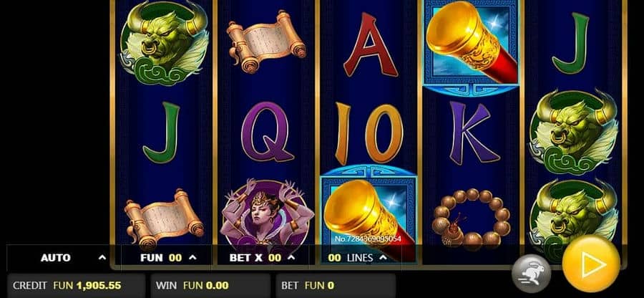644x298 pixels.
Task: Click the CREDIT balance display
Action: [x=76, y=285]
